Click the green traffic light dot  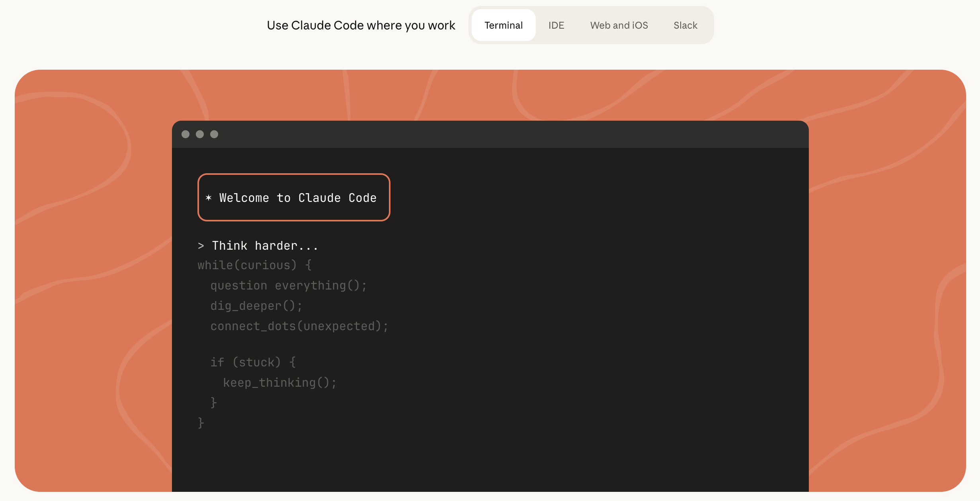click(214, 134)
